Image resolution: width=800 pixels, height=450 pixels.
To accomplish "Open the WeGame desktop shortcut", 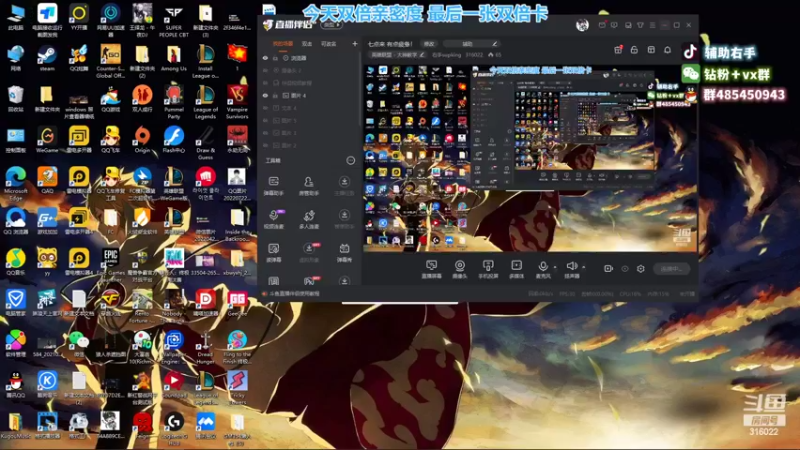I will click(47, 140).
